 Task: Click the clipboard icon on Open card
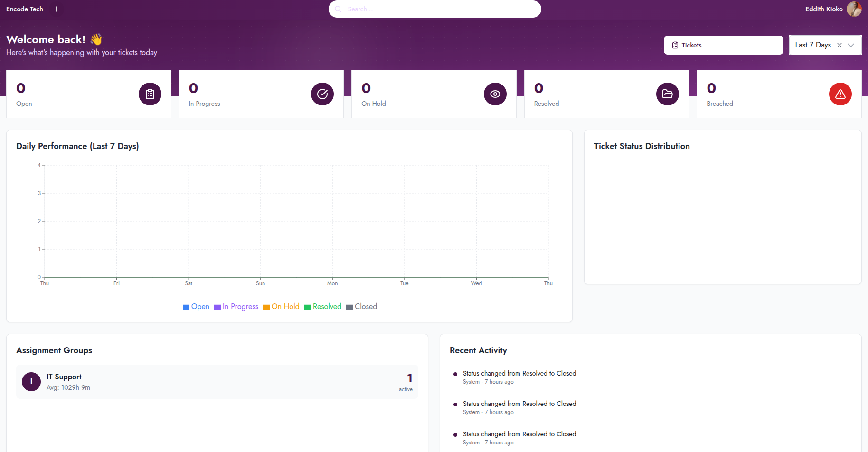point(150,94)
